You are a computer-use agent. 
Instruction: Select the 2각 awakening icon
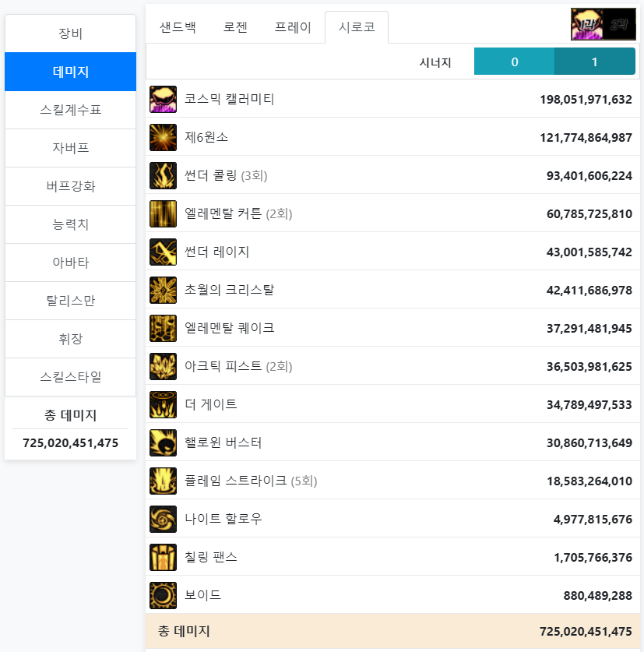click(620, 24)
